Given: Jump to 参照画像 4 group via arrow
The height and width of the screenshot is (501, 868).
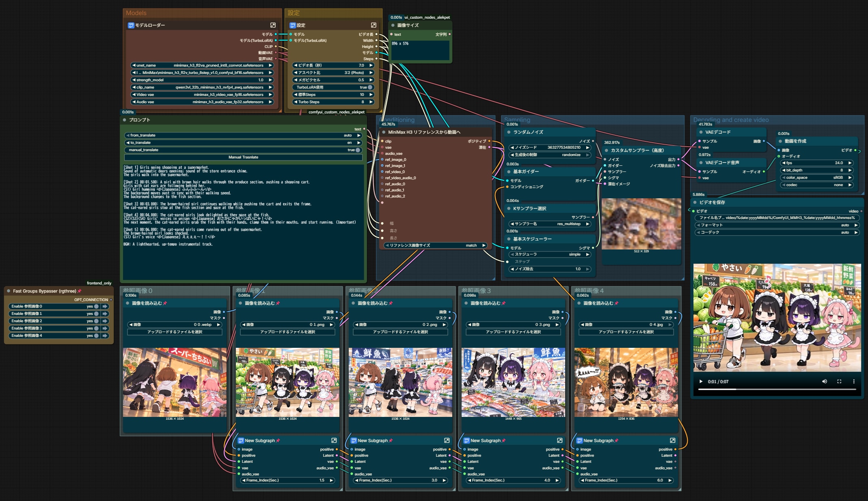Looking at the screenshot, I should (105, 336).
